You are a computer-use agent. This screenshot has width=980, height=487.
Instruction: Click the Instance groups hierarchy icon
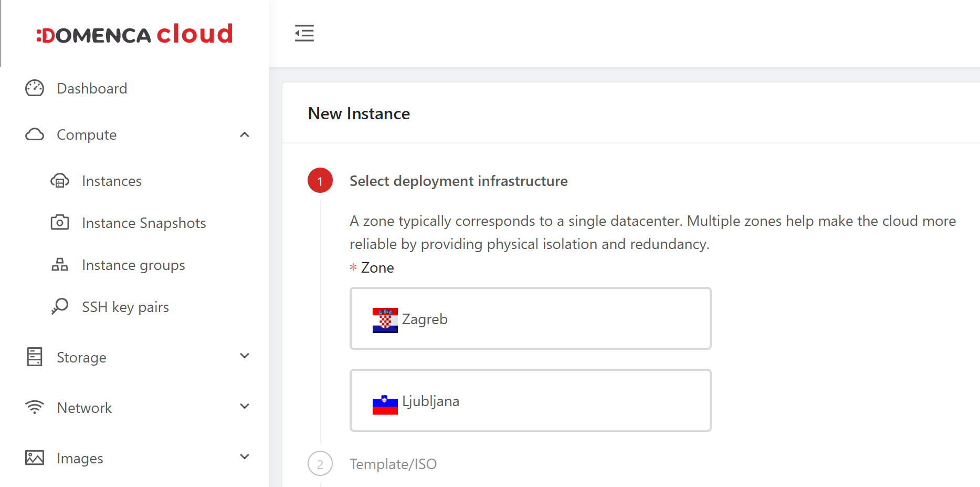tap(59, 265)
